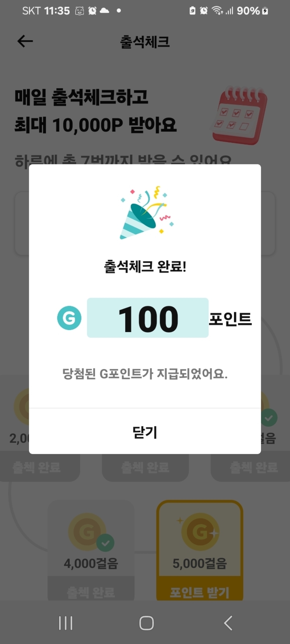290x644 pixels.
Task: Tap the 출첵 완료 button under 4,000걸음
Action: pyautogui.click(x=91, y=592)
